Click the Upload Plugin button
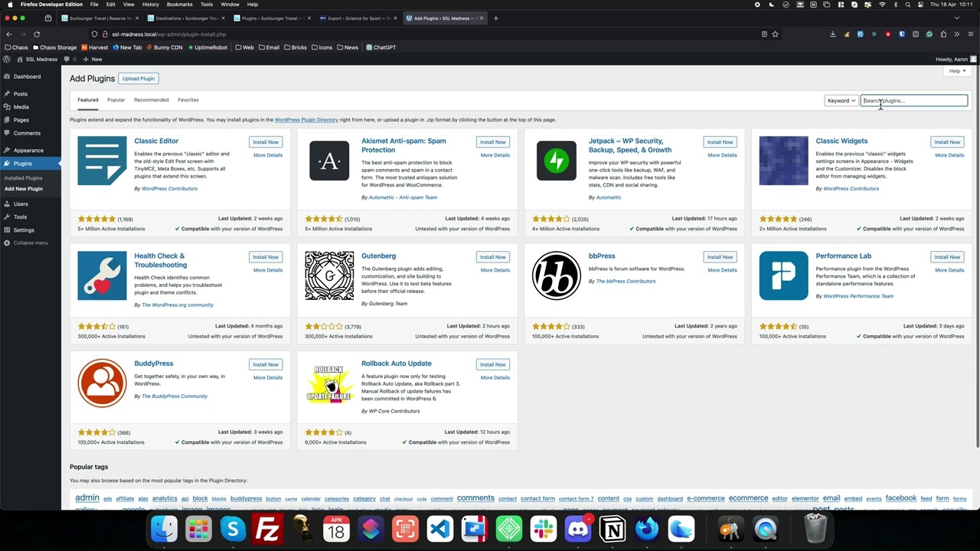 (x=139, y=78)
